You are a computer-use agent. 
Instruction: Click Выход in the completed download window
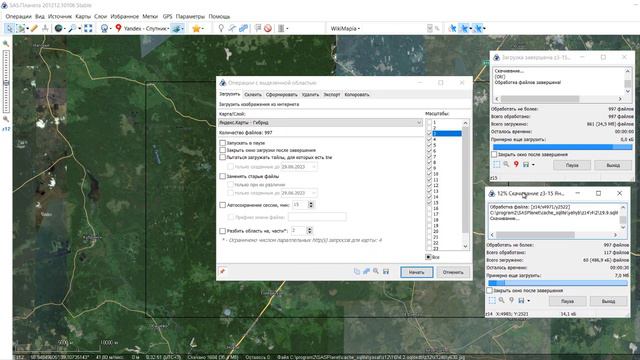(x=613, y=165)
